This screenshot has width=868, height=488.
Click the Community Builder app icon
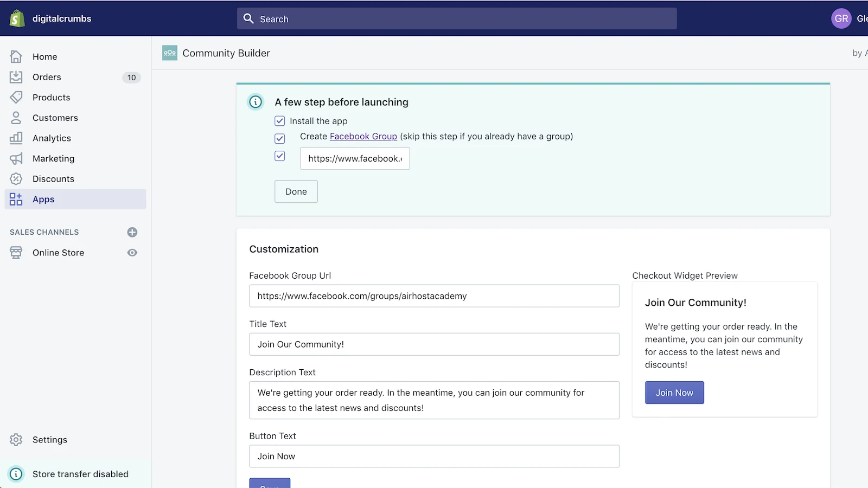click(x=170, y=53)
